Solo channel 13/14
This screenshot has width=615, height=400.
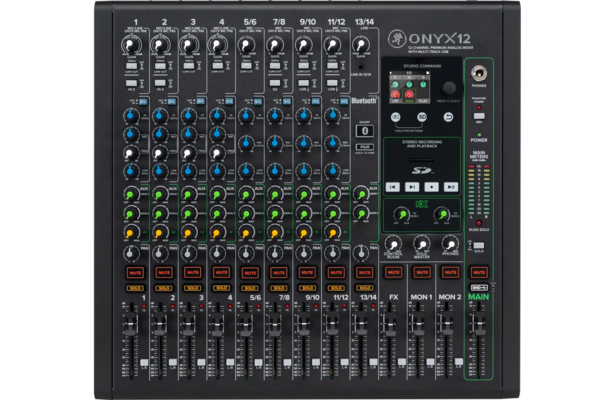[364, 288]
